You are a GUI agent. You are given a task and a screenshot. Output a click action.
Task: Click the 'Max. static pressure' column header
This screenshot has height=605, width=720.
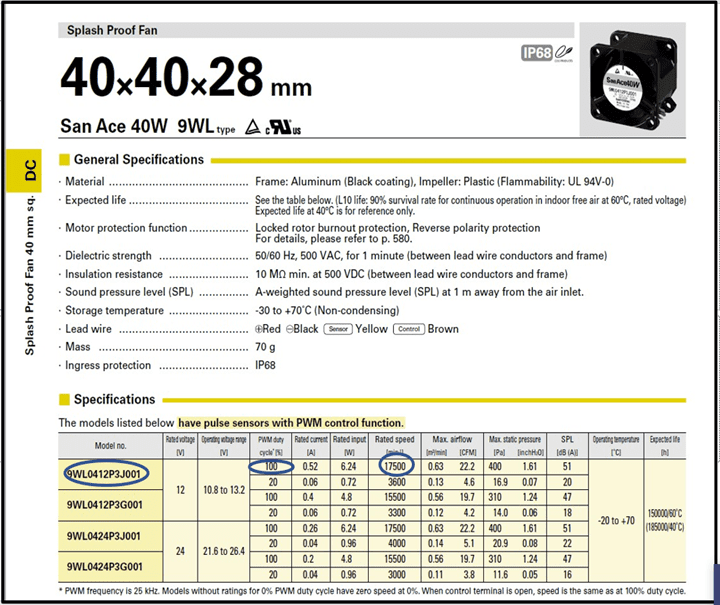[x=515, y=446]
